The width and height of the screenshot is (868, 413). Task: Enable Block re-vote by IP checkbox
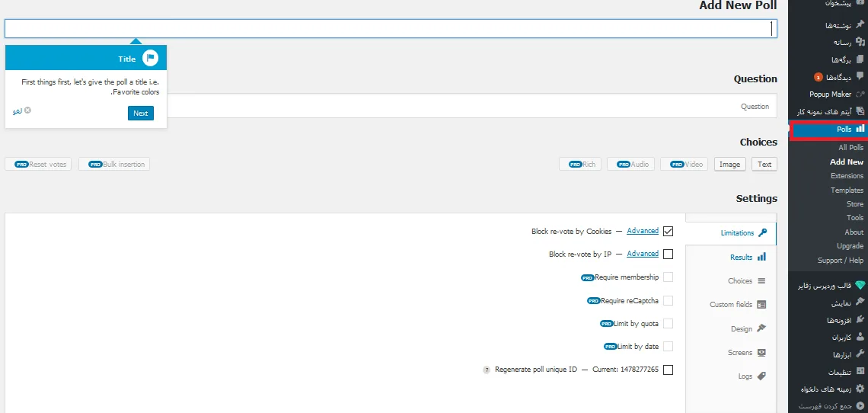tap(669, 254)
